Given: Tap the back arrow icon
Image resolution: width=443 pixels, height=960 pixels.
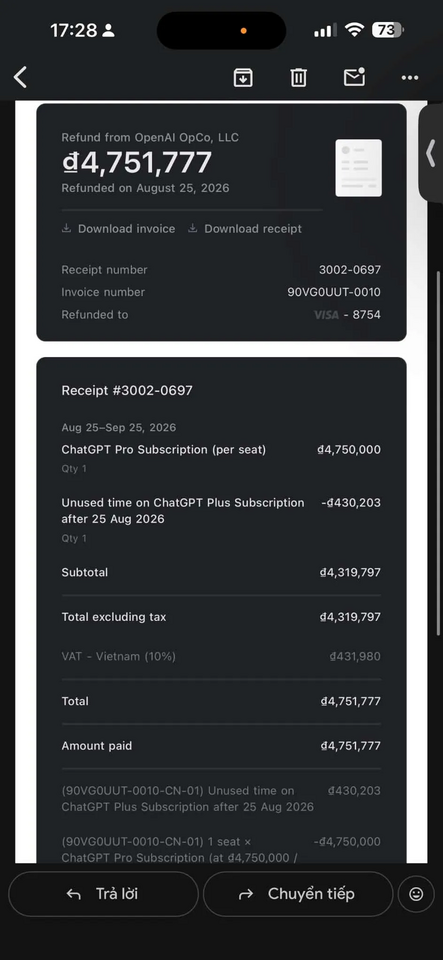Looking at the screenshot, I should [20, 78].
